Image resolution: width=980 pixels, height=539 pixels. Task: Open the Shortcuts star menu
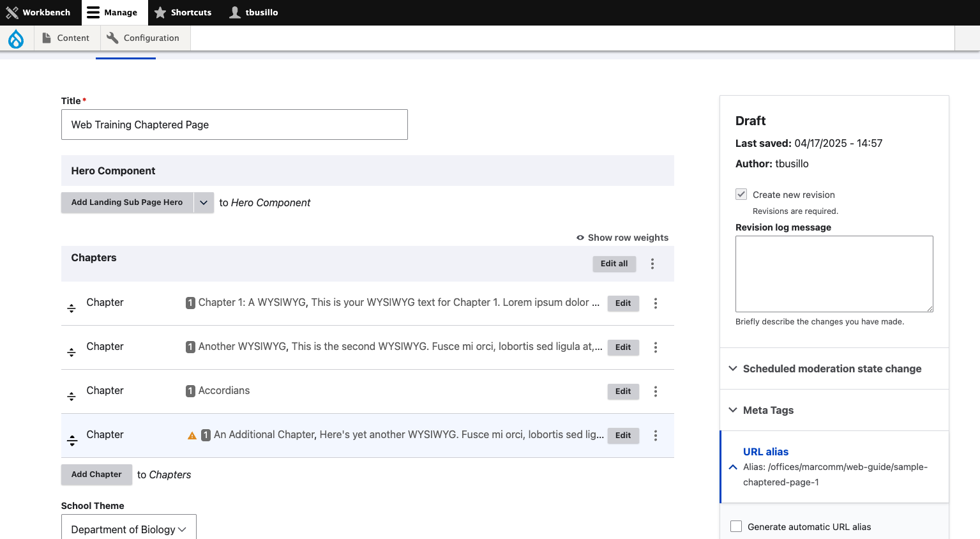click(183, 13)
